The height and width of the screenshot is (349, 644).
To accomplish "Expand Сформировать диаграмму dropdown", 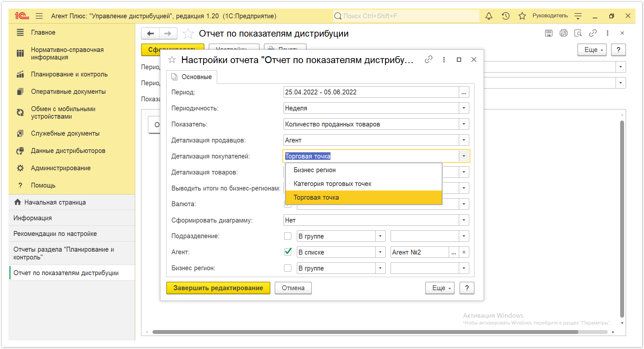I will pos(464,220).
